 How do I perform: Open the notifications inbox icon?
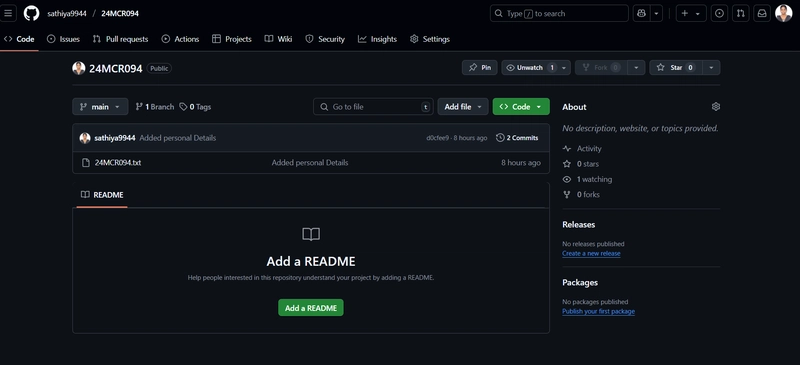point(762,14)
